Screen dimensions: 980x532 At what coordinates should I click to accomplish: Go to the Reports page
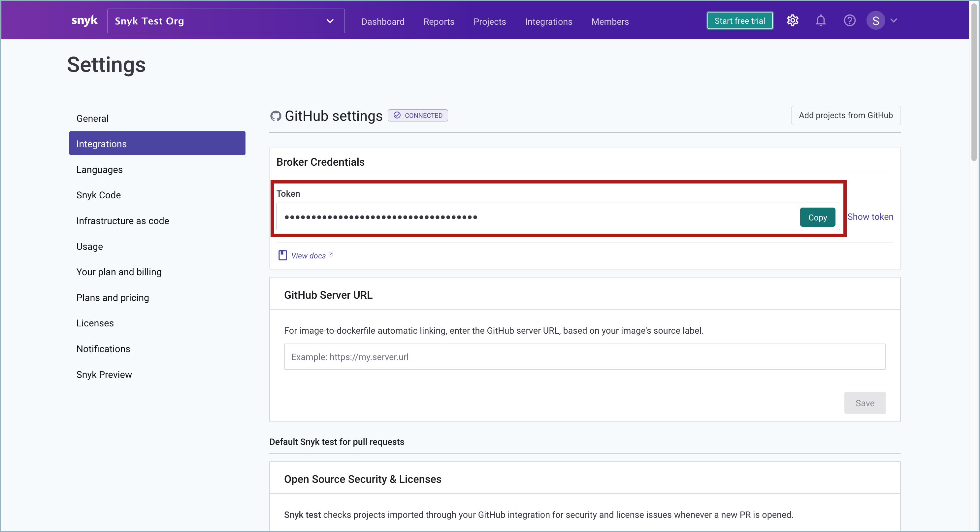pyautogui.click(x=439, y=22)
